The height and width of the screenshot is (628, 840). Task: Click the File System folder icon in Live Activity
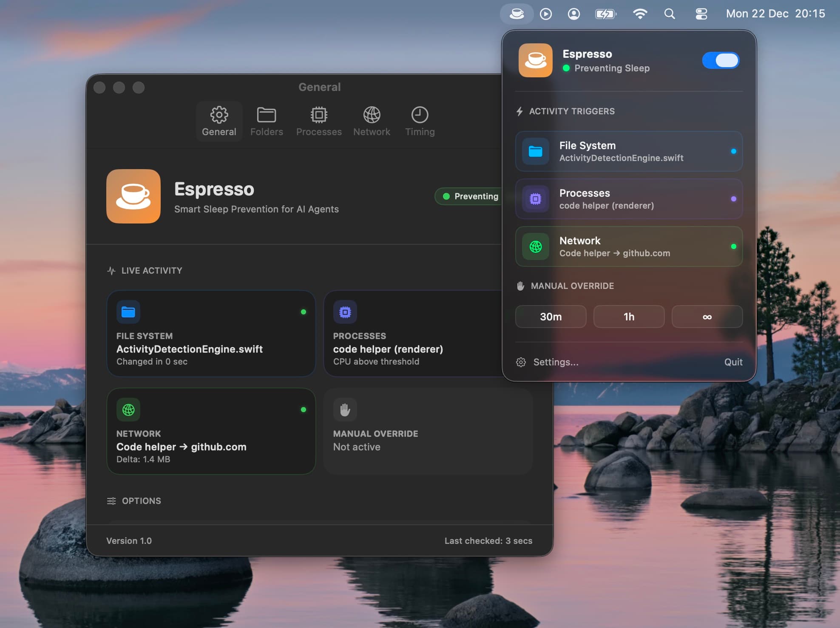128,312
